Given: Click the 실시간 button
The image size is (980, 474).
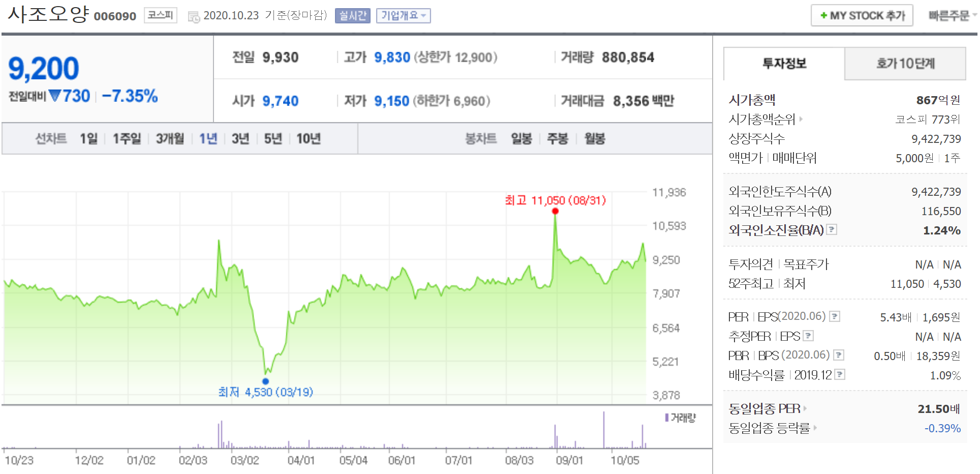Looking at the screenshot, I should [353, 16].
